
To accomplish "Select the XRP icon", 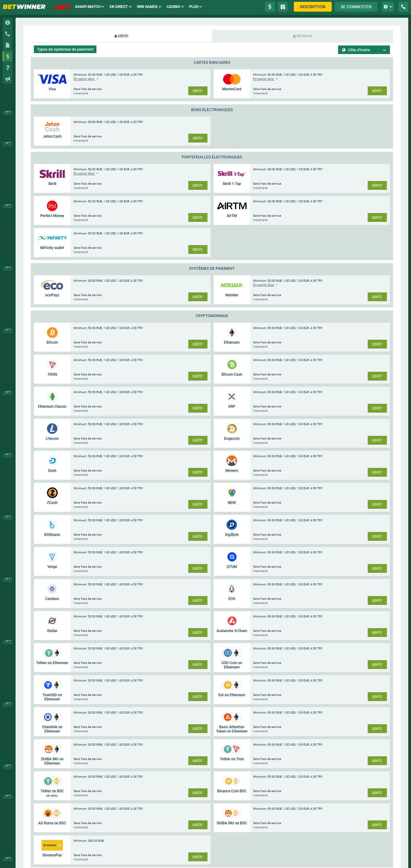I will click(x=232, y=396).
